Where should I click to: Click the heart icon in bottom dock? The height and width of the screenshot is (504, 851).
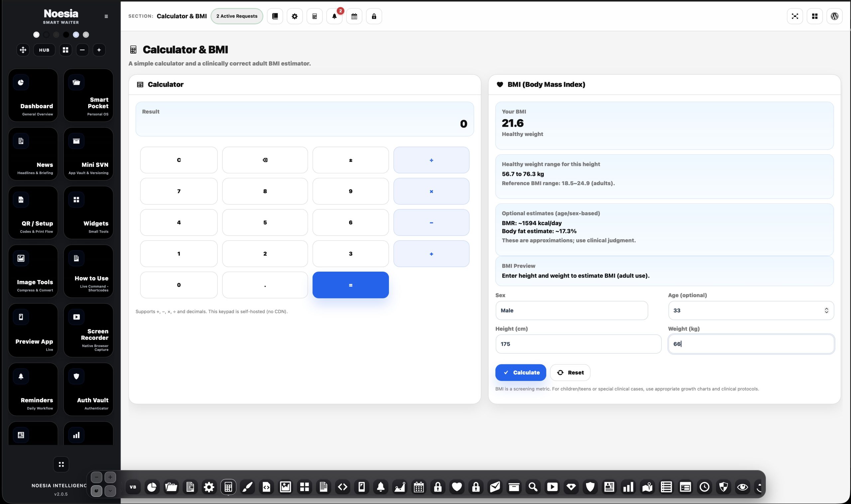tap(457, 487)
